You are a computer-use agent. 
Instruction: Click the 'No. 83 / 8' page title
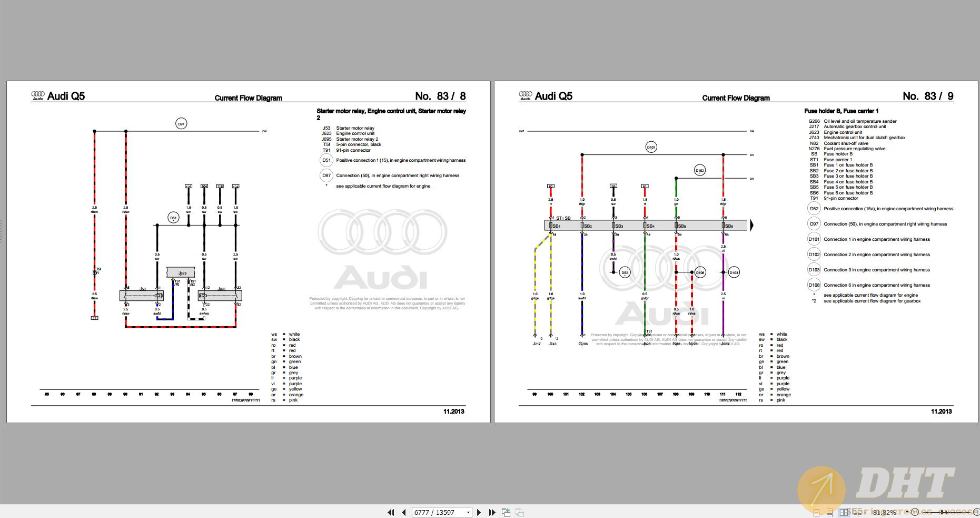click(x=440, y=96)
